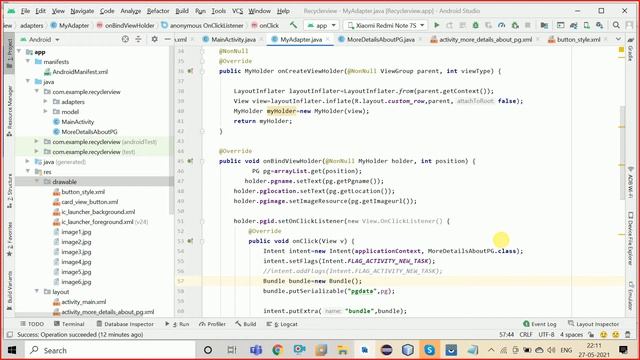Click the override gutter icon beside onBindViewHolder
This screenshot has height=360, width=640.
(x=190, y=161)
